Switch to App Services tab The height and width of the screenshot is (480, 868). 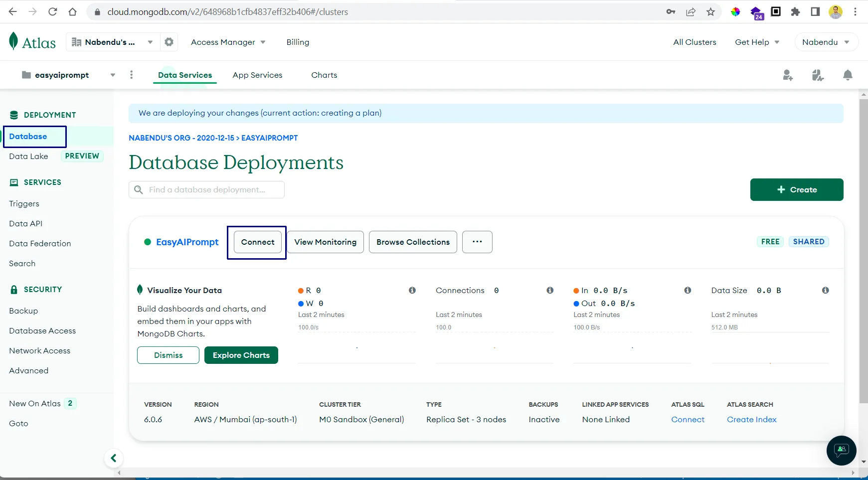257,75
